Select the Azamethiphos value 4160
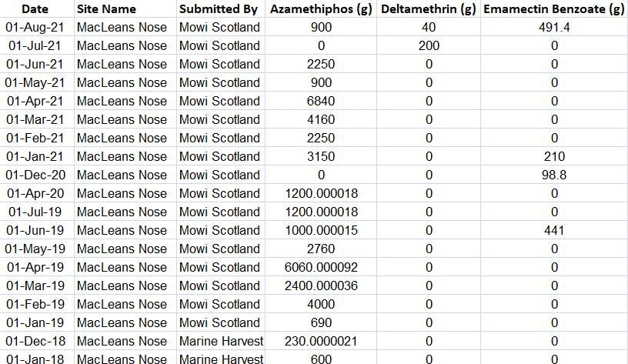This screenshot has width=628, height=364. tap(321, 119)
